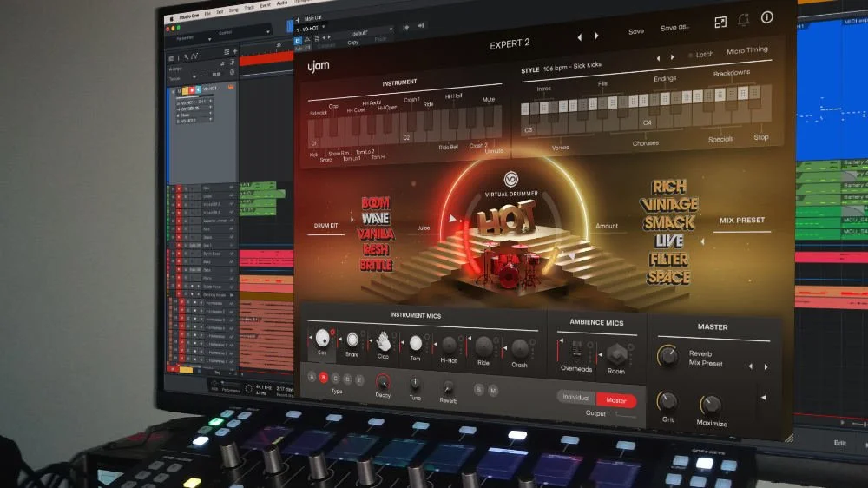
Task: Click the blue plugin activate power icon
Action: click(x=298, y=41)
